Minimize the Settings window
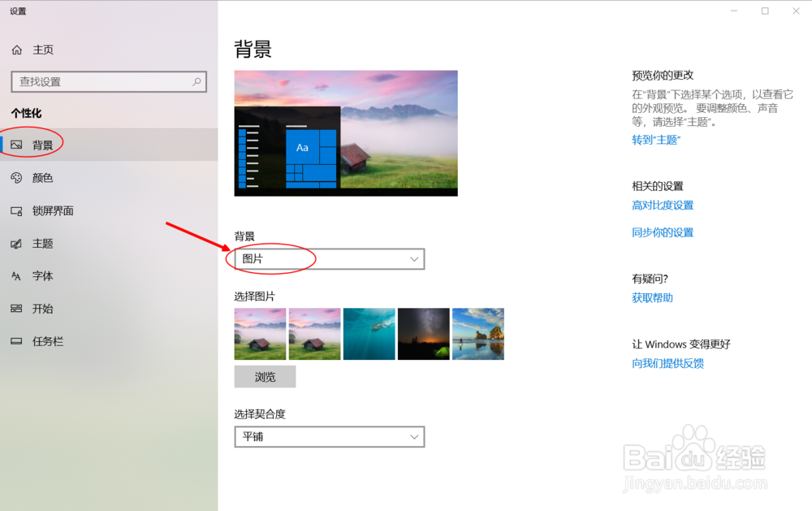 click(x=734, y=11)
